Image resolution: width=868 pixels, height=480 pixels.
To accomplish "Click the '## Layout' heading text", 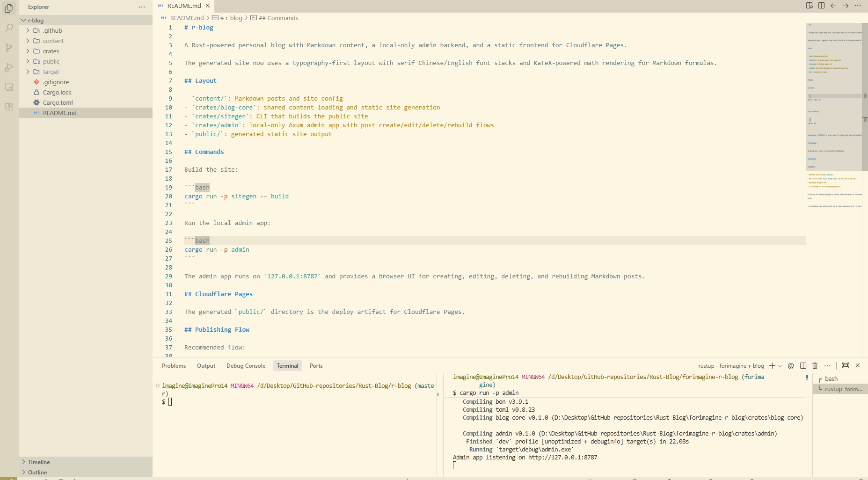I will (200, 81).
